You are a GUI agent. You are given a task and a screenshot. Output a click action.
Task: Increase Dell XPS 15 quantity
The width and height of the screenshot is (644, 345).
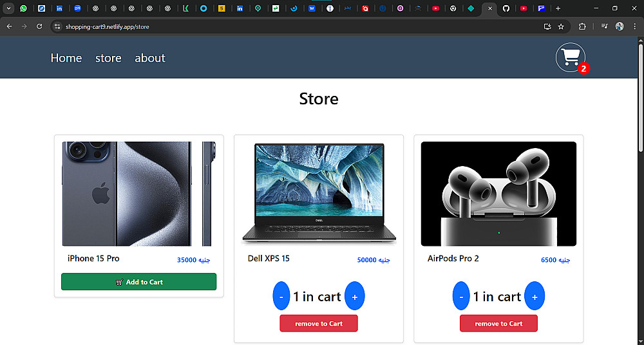pos(354,295)
